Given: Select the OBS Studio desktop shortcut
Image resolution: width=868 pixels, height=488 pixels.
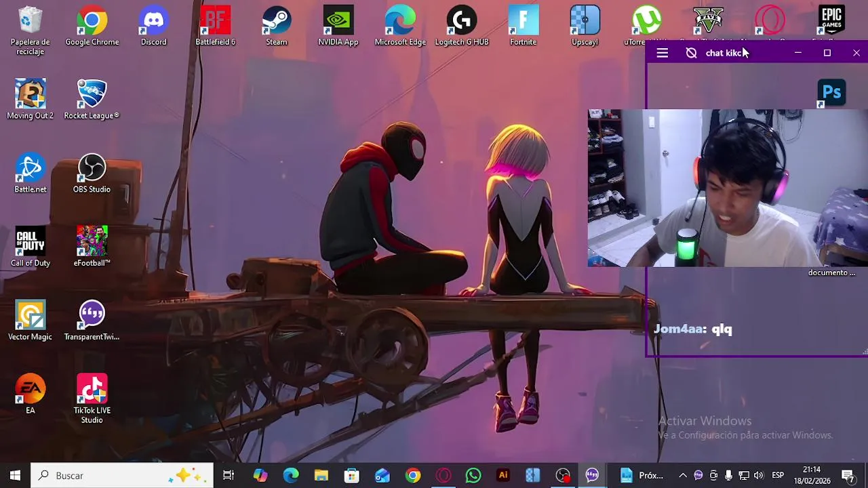Looking at the screenshot, I should pyautogui.click(x=92, y=174).
